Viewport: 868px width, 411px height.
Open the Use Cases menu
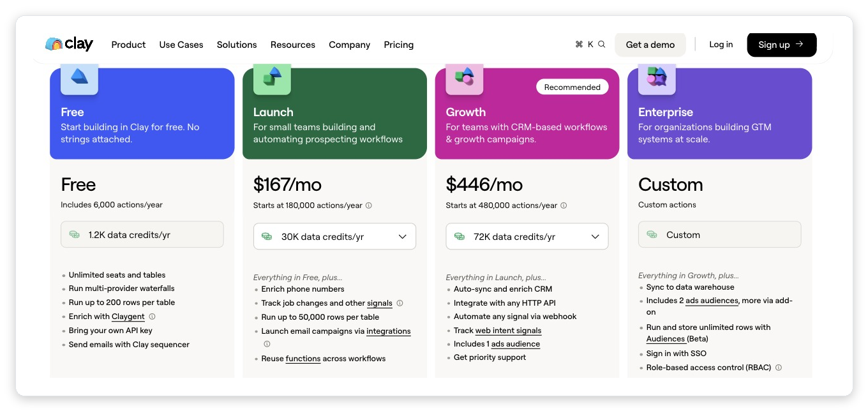click(181, 45)
